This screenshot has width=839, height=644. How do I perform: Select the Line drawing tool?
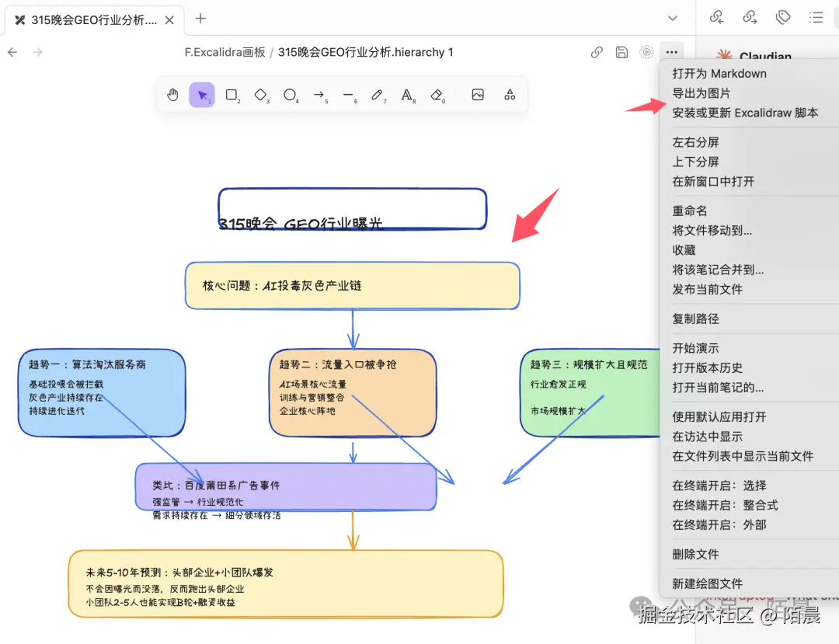348,95
